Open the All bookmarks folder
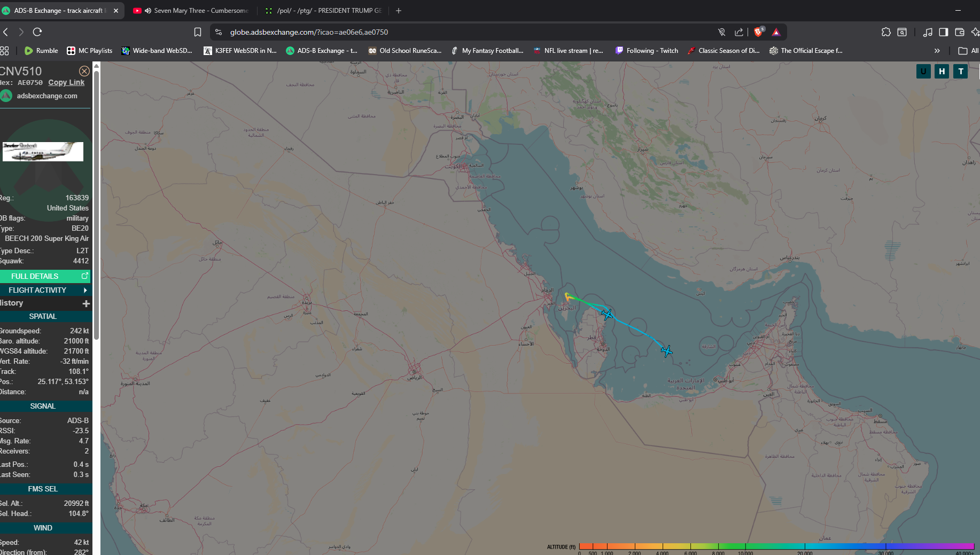This screenshot has width=980, height=555. coord(969,51)
